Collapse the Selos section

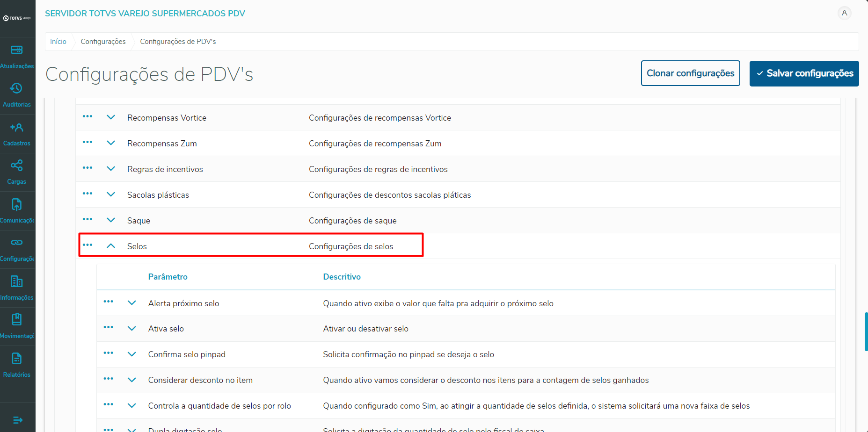[x=111, y=245]
